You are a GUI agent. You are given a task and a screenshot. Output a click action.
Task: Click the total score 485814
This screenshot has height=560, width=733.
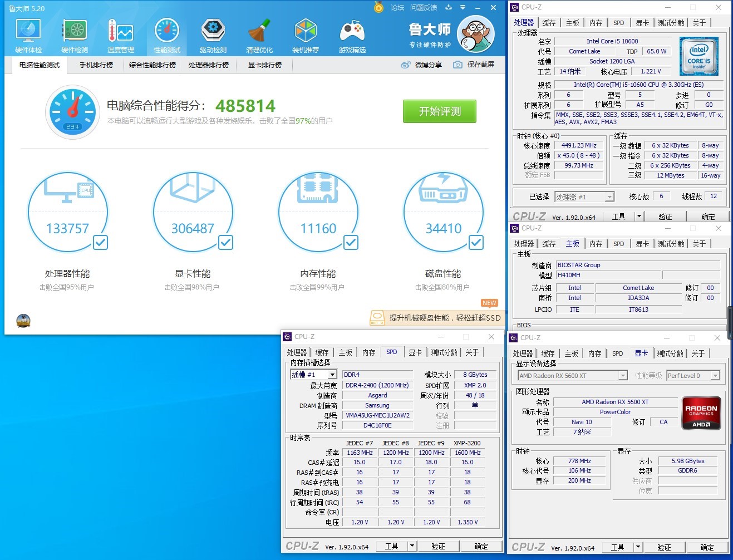pos(245,106)
